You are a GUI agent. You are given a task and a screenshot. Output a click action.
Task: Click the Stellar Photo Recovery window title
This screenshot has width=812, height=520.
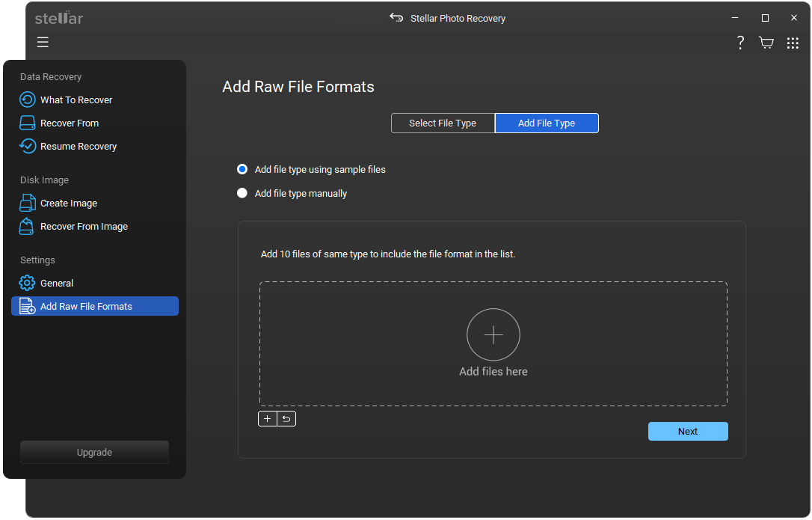458,18
